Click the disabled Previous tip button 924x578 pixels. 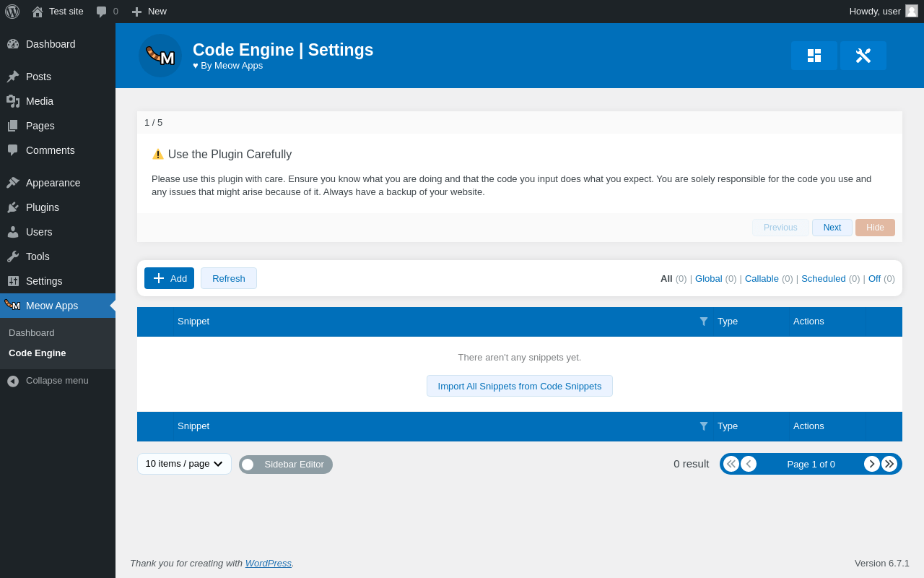coord(780,228)
